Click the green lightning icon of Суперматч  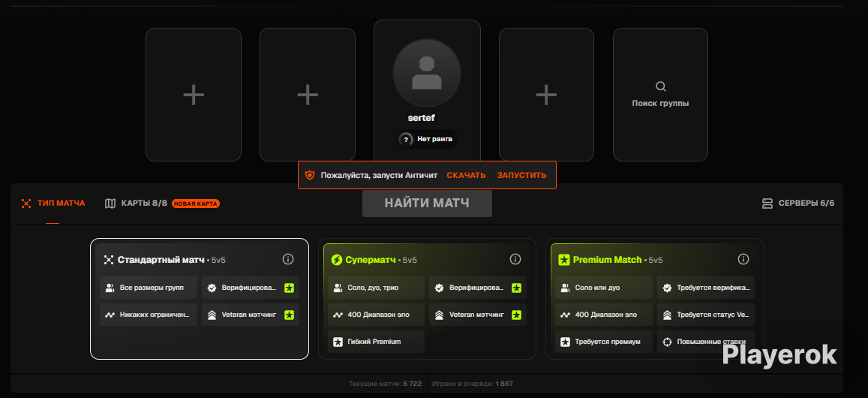click(x=337, y=259)
